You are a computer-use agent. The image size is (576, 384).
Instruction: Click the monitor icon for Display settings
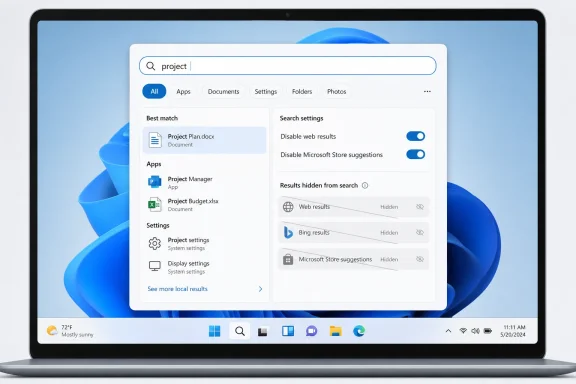pyautogui.click(x=155, y=266)
